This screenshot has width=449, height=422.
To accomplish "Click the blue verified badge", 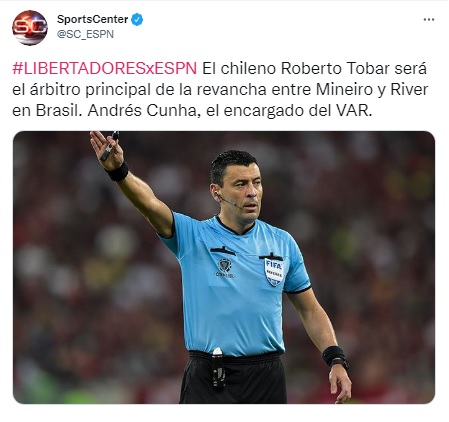I will point(137,20).
